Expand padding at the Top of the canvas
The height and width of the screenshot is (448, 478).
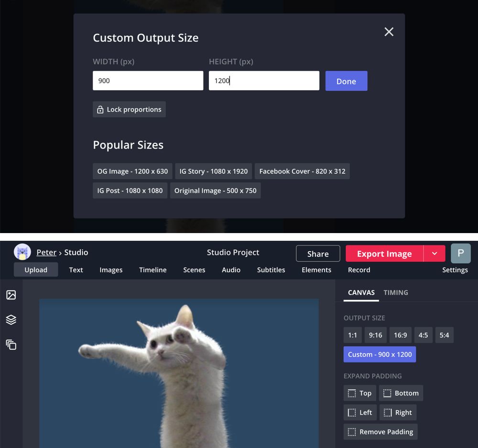pos(359,393)
